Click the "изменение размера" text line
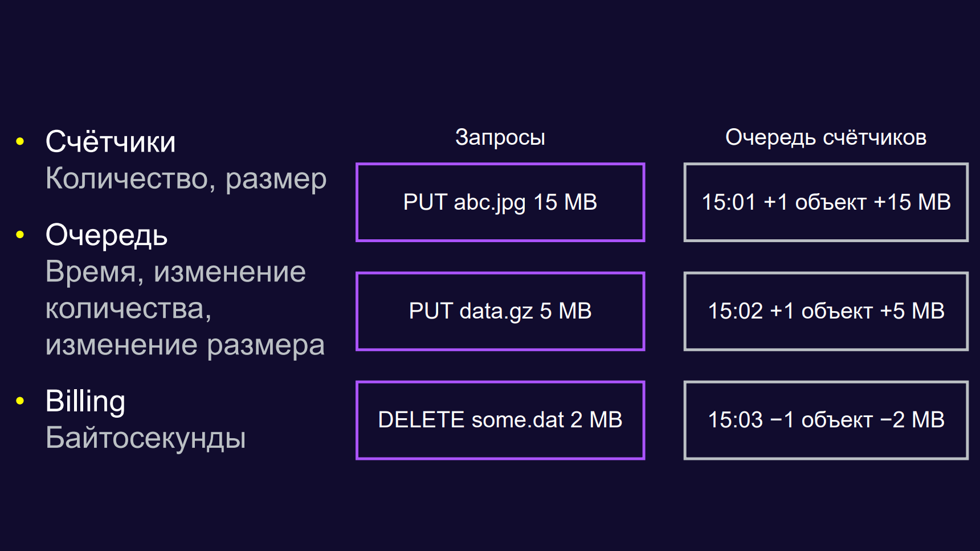This screenshot has width=980, height=551. click(185, 345)
